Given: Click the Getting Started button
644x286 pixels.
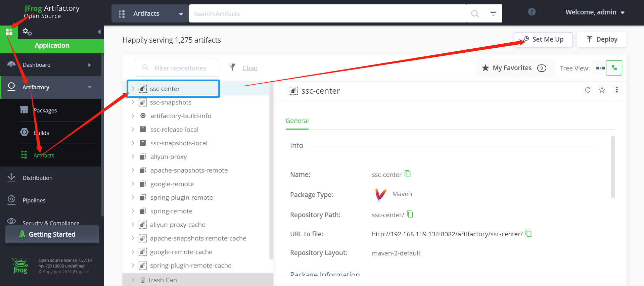Looking at the screenshot, I should [52, 234].
